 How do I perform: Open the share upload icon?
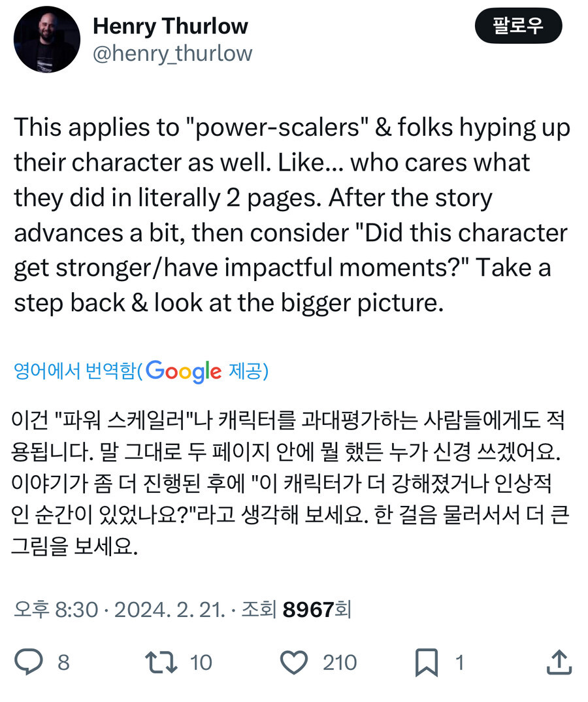559,662
